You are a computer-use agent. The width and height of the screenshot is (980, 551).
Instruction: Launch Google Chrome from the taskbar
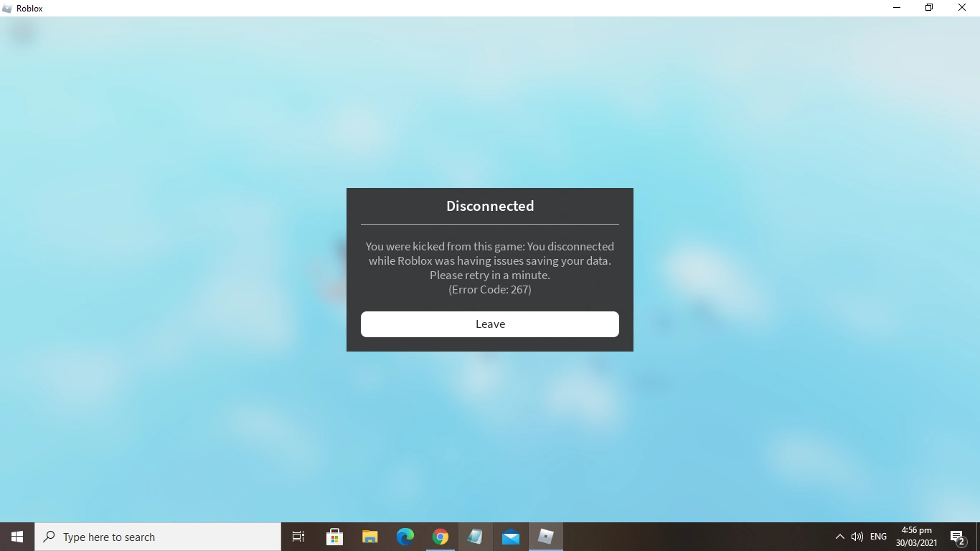coord(440,536)
